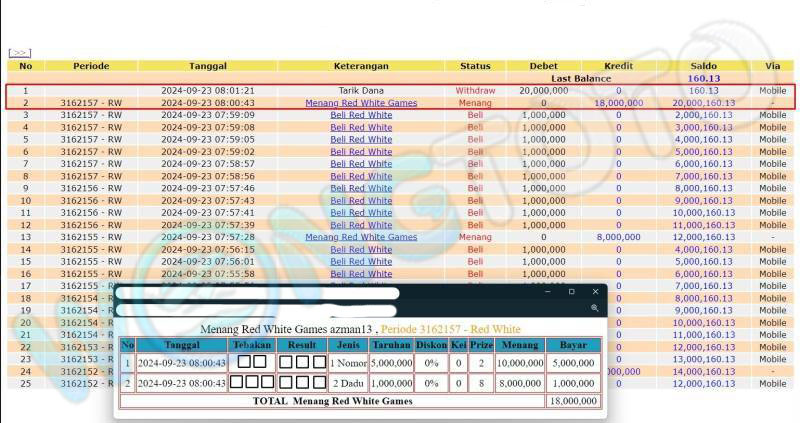
Task: Click the popup window's address bar
Action: coord(260,309)
